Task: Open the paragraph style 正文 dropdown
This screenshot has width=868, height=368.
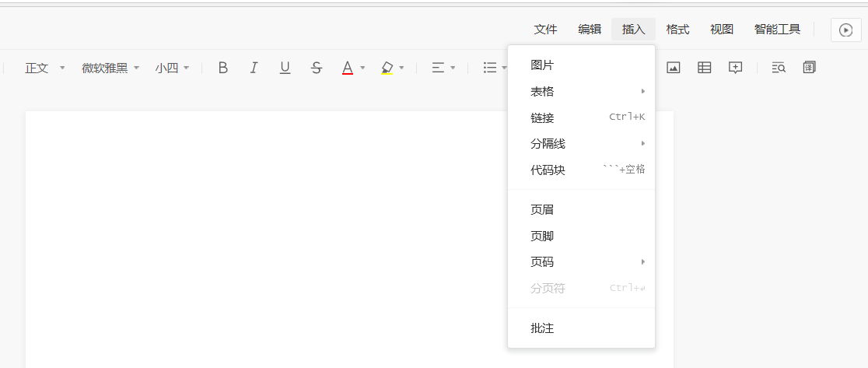Action: [x=45, y=68]
